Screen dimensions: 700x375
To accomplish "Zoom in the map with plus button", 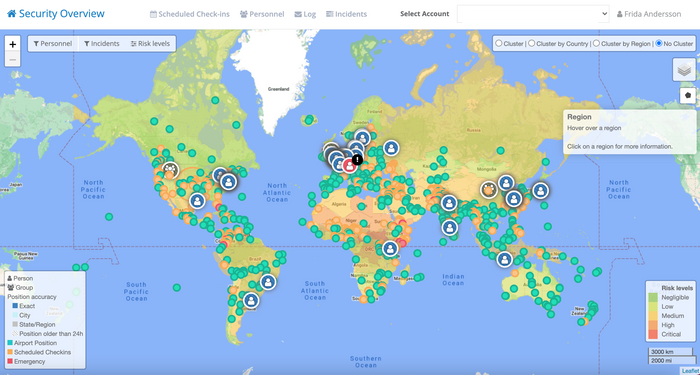I will 12,44.
